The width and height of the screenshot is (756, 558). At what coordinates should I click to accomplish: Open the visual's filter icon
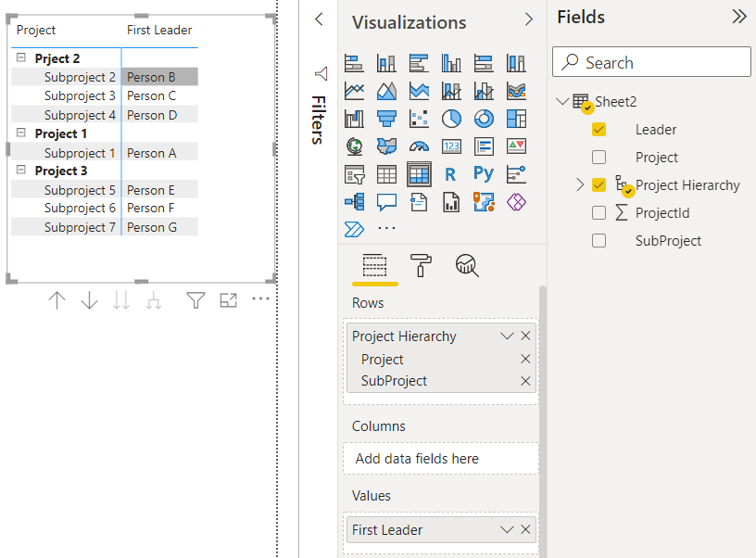pos(195,300)
